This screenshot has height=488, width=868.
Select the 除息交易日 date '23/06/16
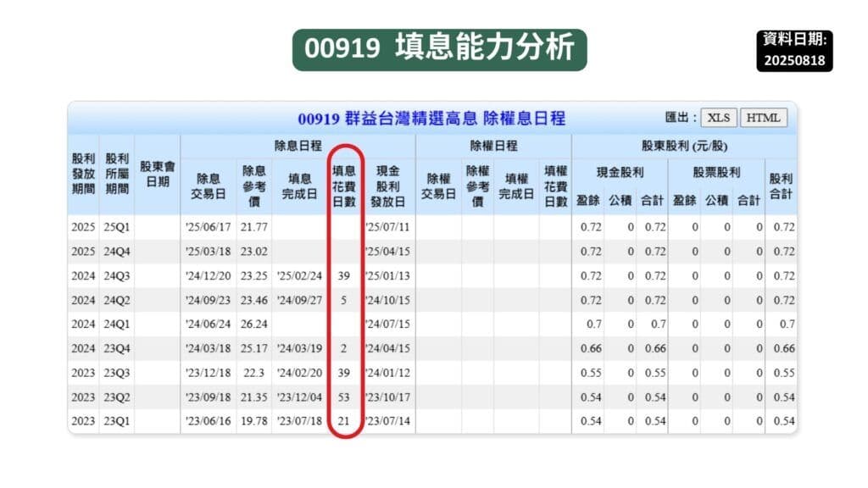click(210, 420)
